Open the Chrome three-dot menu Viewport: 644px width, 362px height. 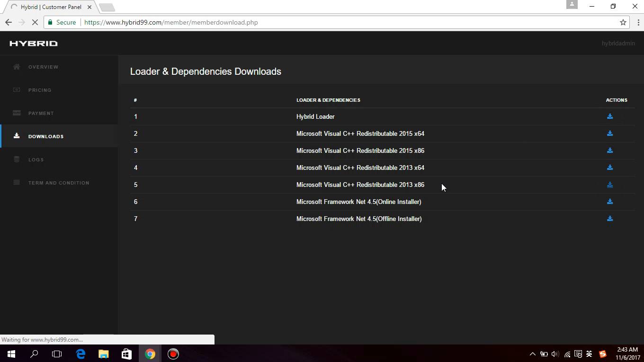[x=638, y=22]
